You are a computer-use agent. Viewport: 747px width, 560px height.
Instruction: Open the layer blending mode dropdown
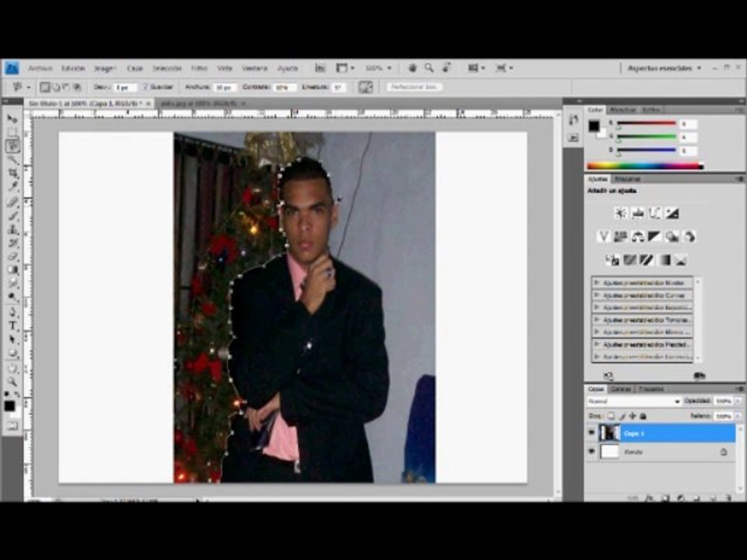coord(633,401)
